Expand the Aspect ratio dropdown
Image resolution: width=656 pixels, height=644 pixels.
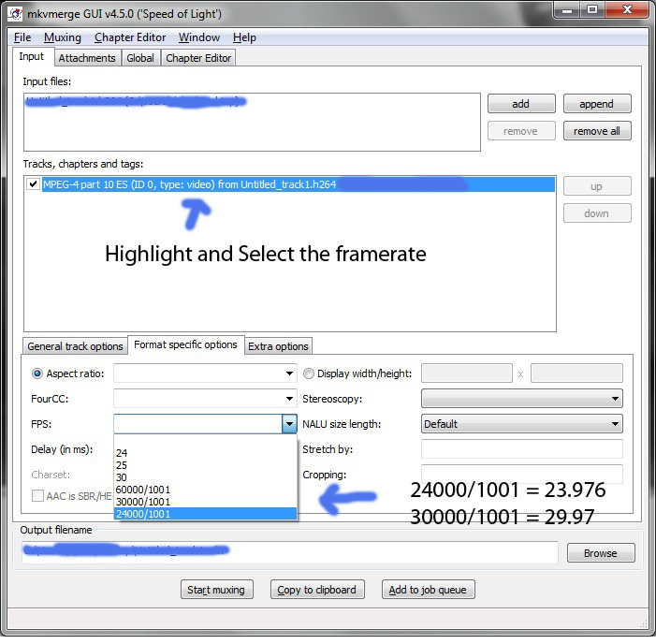click(x=289, y=373)
